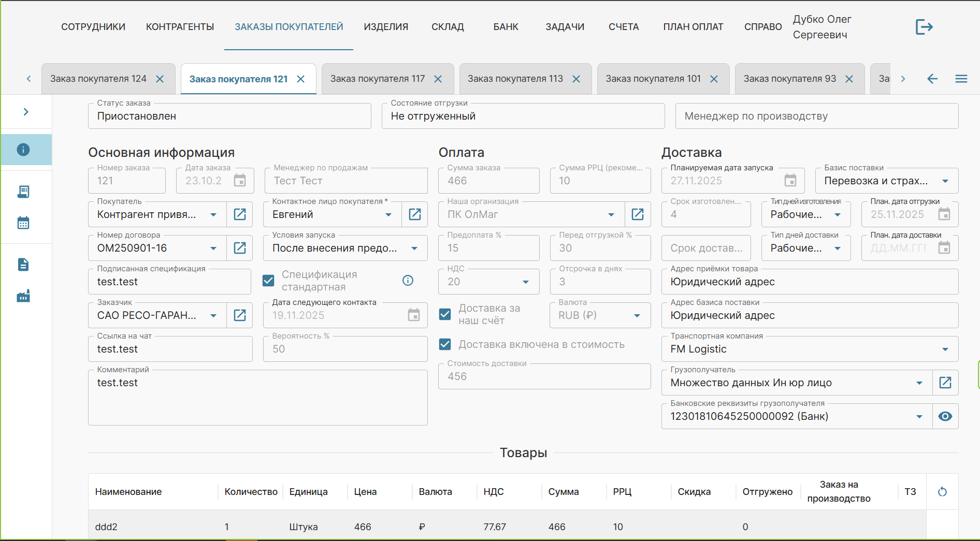
Task: Open Грузополучатель details via external link icon
Action: tap(945, 383)
